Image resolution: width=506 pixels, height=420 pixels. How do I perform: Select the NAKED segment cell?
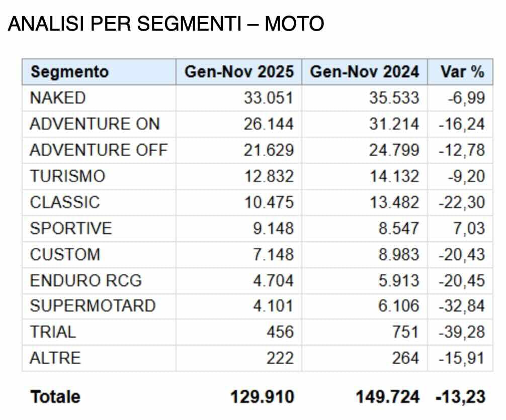[x=58, y=98]
